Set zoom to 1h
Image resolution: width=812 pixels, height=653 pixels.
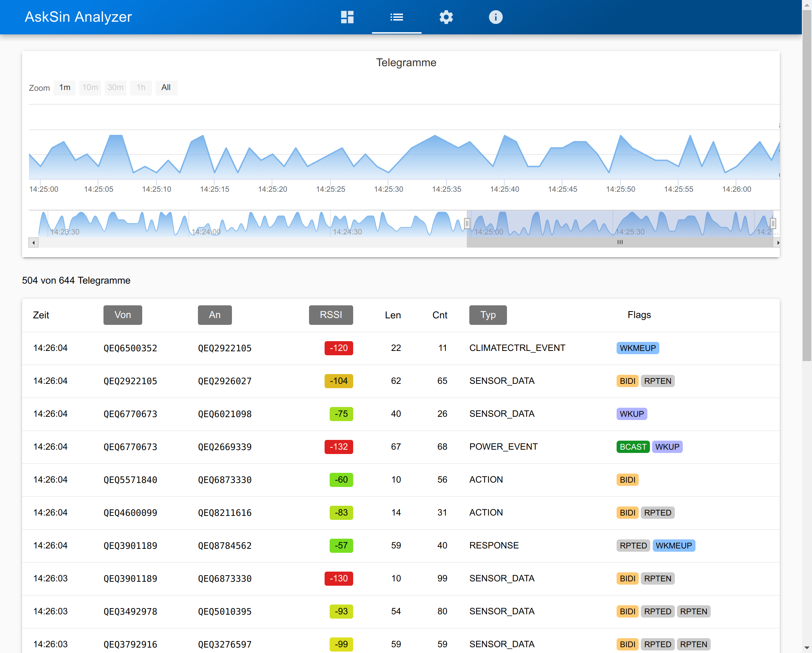pyautogui.click(x=141, y=88)
